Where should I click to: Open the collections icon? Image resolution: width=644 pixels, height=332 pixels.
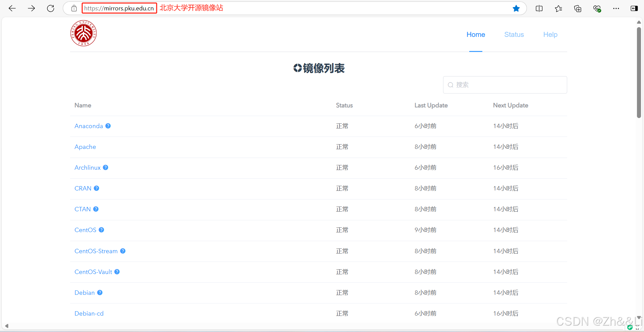pyautogui.click(x=578, y=8)
